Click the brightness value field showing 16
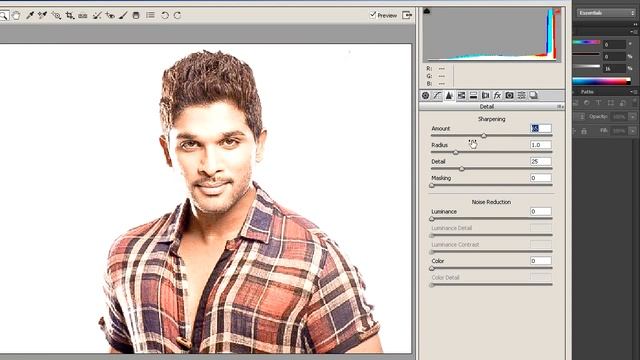Image resolution: width=640 pixels, height=360 pixels. pyautogui.click(x=614, y=69)
